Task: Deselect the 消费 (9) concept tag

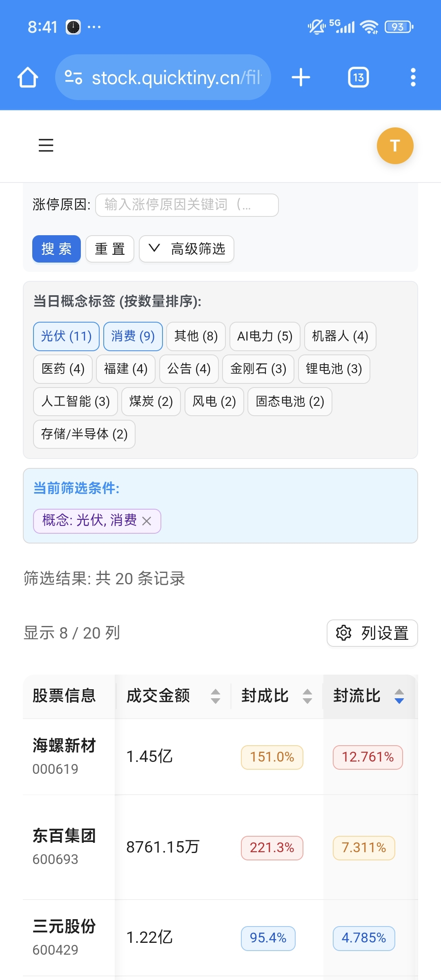Action: point(133,336)
